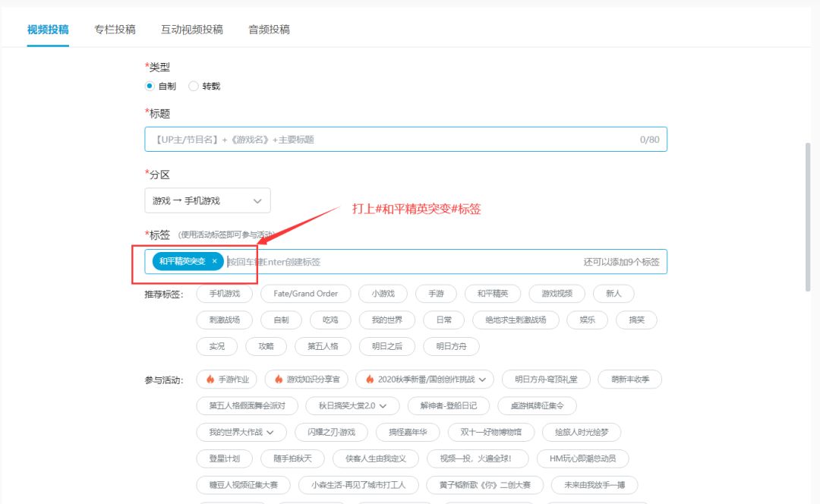Add the 第五人格 recommended tag
Image resolution: width=820 pixels, height=504 pixels.
coord(323,346)
